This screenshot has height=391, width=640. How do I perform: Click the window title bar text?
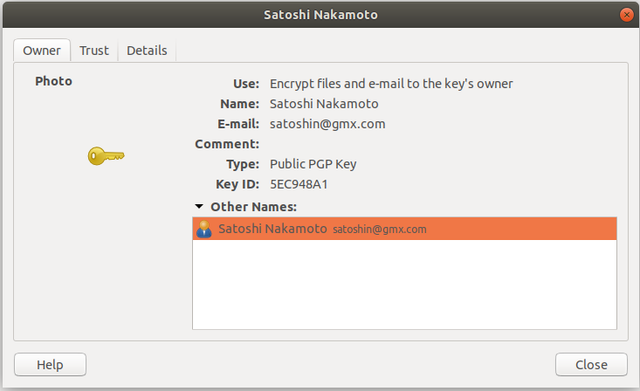321,15
